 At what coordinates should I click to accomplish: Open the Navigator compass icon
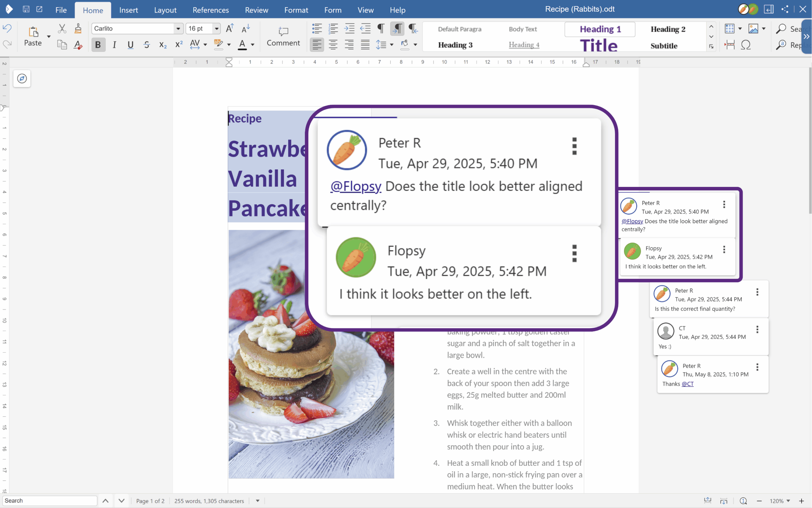[22, 79]
